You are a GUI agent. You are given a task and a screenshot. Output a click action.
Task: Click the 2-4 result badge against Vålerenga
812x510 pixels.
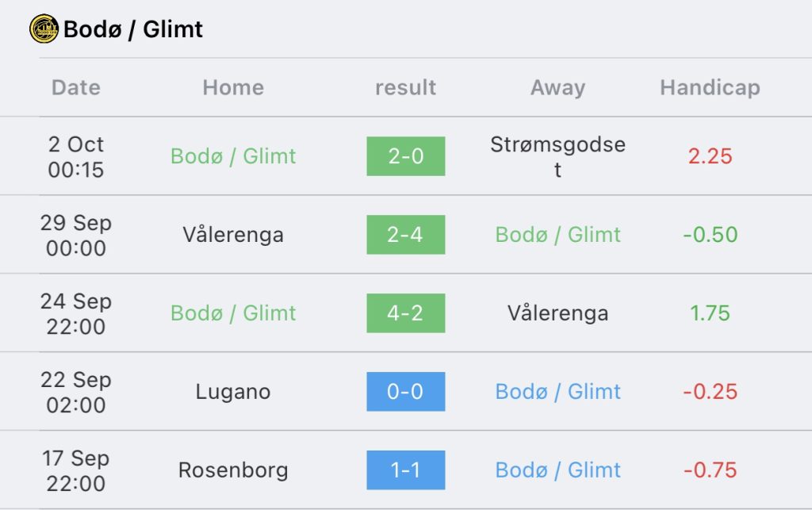coord(406,235)
